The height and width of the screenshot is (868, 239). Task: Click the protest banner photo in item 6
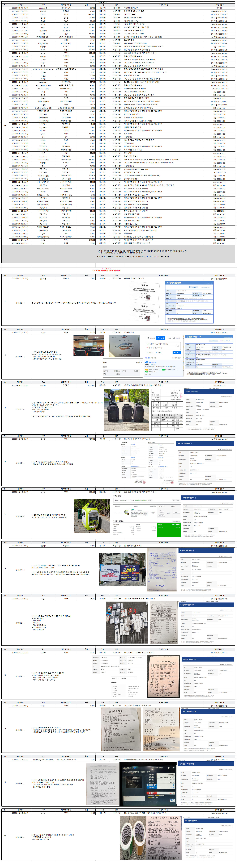(x=121, y=569)
